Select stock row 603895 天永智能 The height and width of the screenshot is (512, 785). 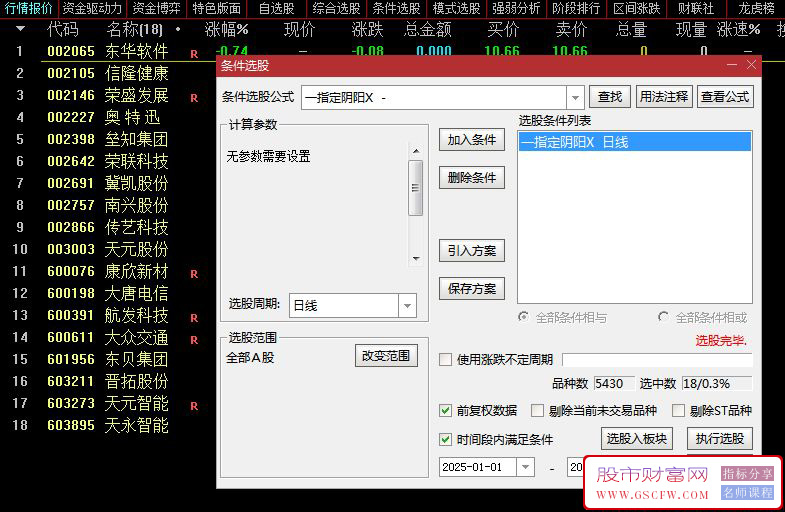coord(108,426)
